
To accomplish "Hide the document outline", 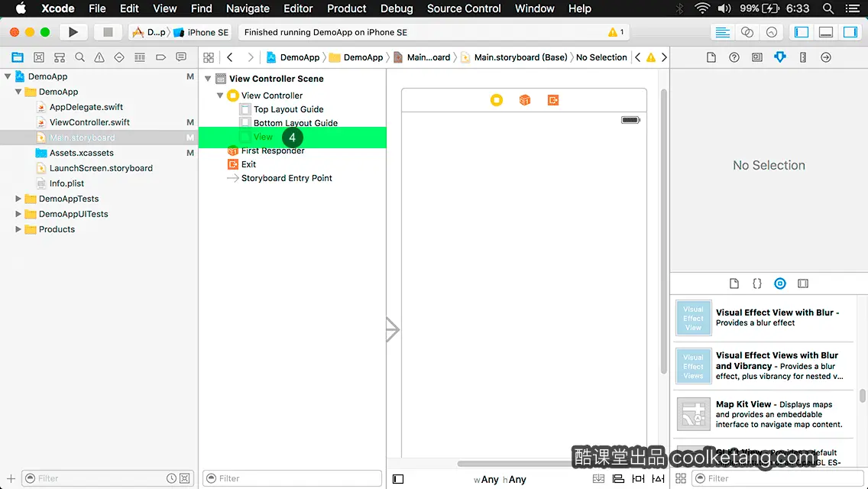I will 398,479.
